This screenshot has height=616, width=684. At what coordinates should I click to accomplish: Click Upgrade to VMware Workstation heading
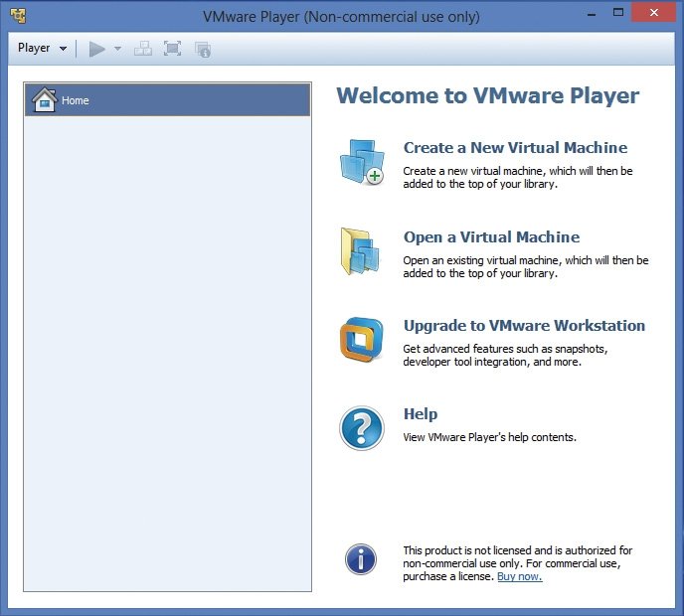(524, 326)
